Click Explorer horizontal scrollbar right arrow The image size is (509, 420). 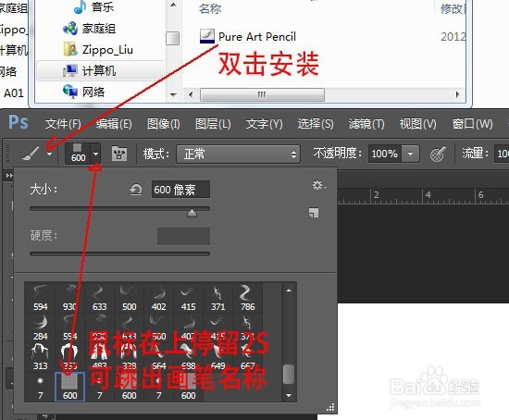click(457, 94)
